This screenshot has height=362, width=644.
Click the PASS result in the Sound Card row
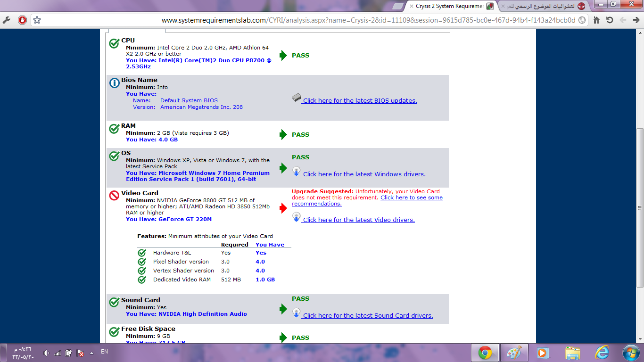pyautogui.click(x=300, y=298)
